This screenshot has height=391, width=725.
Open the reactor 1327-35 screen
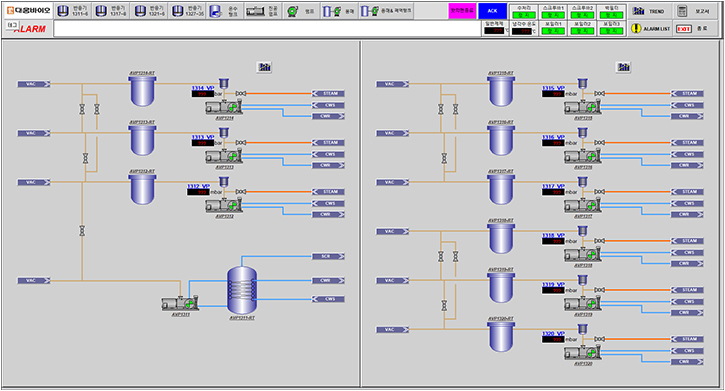click(x=187, y=11)
